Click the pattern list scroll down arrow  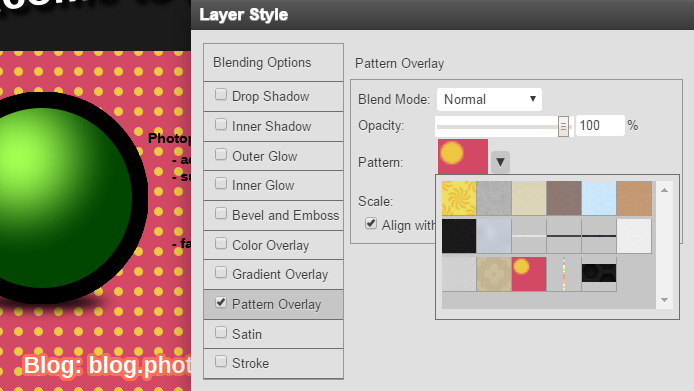tap(664, 300)
